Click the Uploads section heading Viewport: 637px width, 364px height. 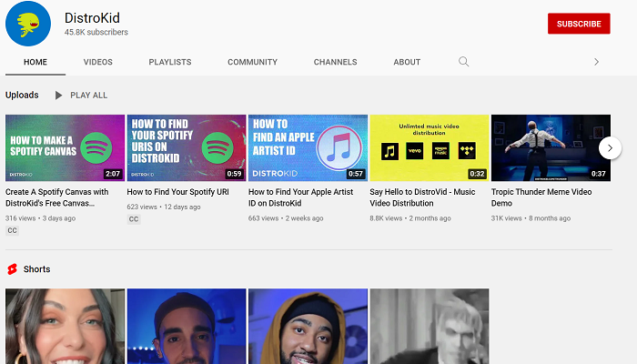coord(22,95)
